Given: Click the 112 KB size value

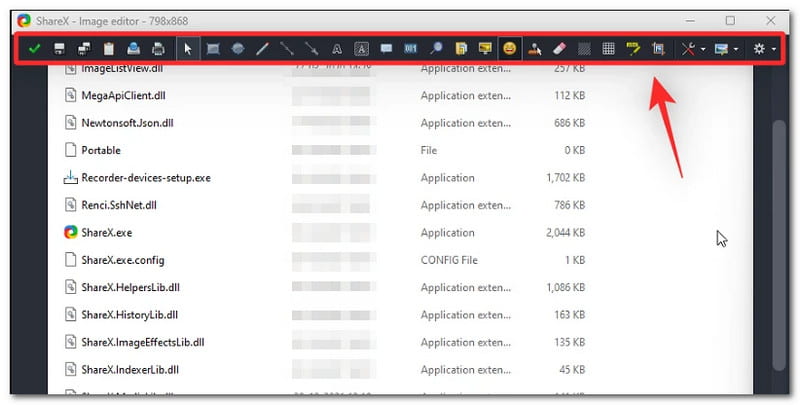Looking at the screenshot, I should tap(569, 95).
